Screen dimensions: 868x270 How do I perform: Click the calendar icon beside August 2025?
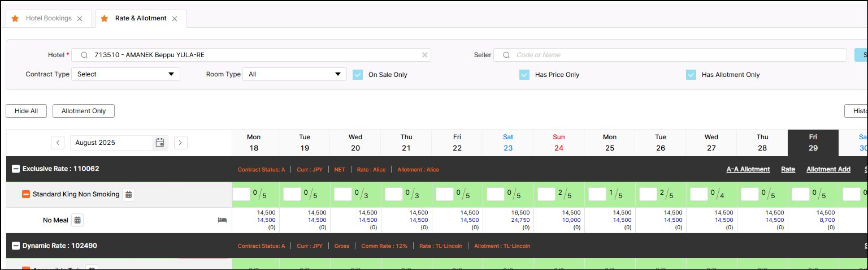pos(160,143)
